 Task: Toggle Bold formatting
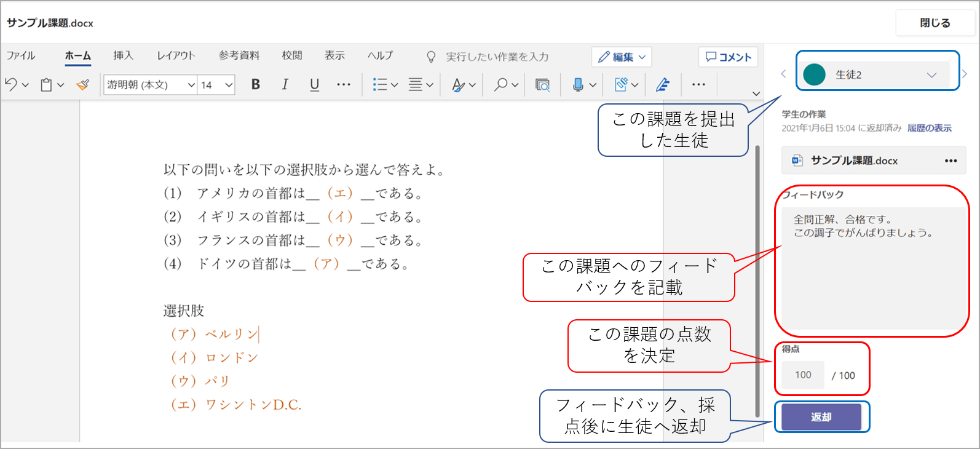(x=256, y=85)
